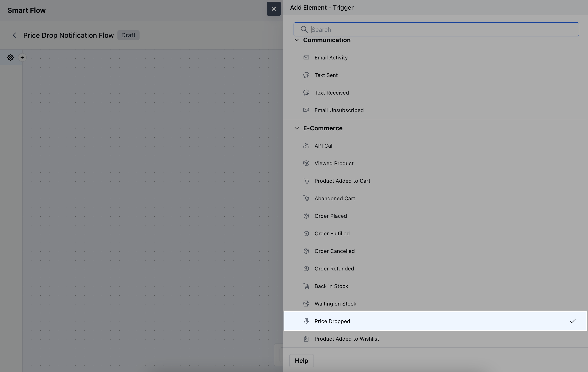Click the Price Dropped selected checkmark
This screenshot has width=588, height=372.
[x=572, y=321]
